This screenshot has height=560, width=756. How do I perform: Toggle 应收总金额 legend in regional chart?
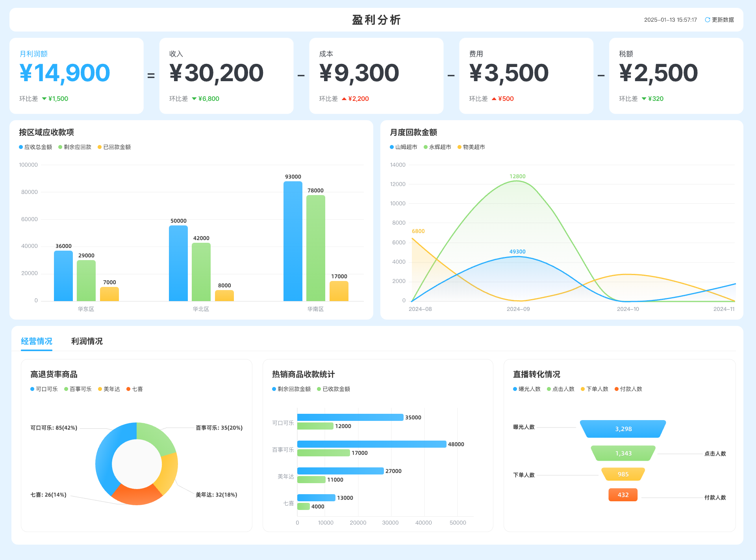pyautogui.click(x=35, y=147)
